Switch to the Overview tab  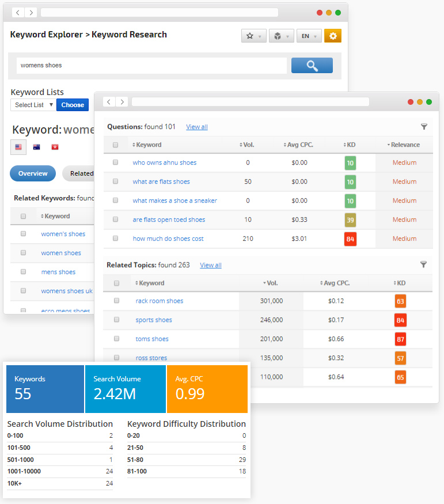tap(33, 173)
